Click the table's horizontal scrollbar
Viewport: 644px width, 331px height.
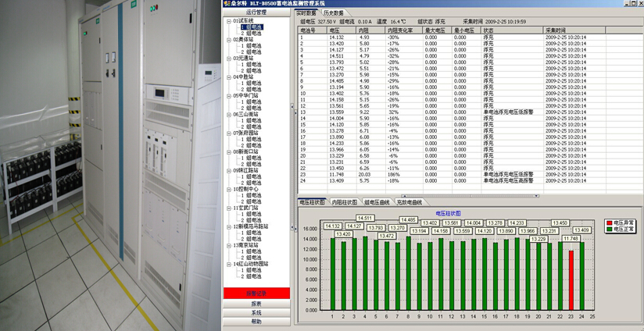coord(469,196)
